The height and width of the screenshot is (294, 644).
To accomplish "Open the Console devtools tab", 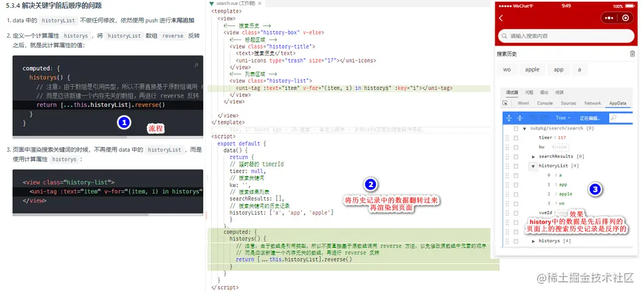I will (x=545, y=103).
